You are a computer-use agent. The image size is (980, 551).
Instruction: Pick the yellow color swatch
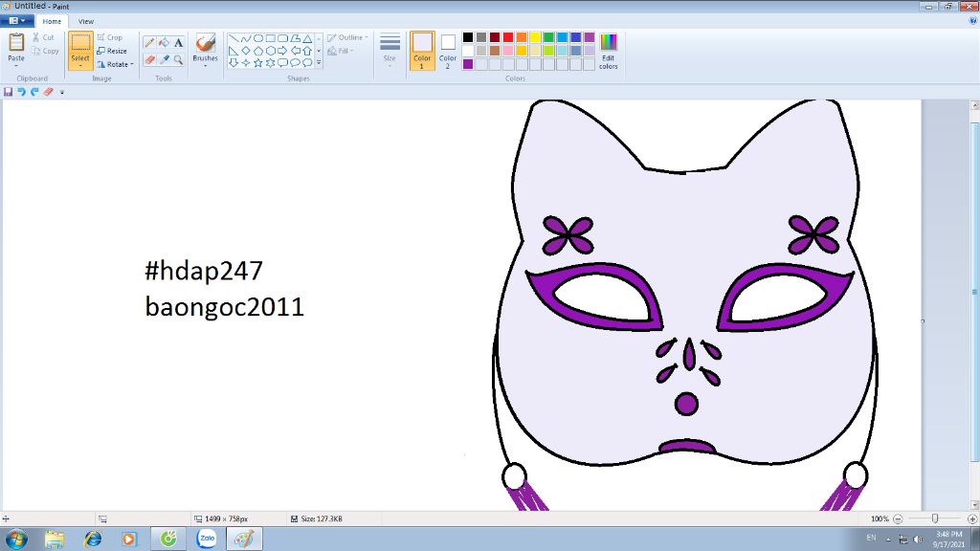(x=535, y=37)
